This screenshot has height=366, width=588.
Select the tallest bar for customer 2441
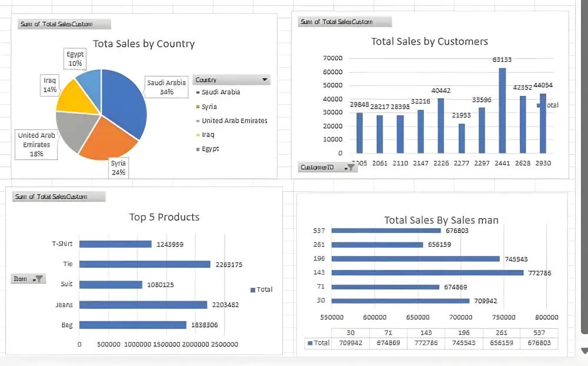pyautogui.click(x=502, y=111)
